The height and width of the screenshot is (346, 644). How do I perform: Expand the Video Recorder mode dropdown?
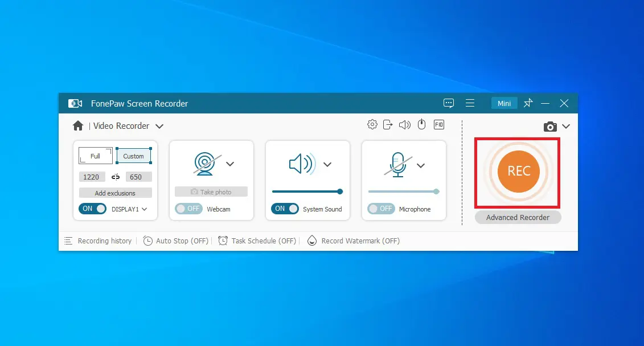pyautogui.click(x=159, y=126)
